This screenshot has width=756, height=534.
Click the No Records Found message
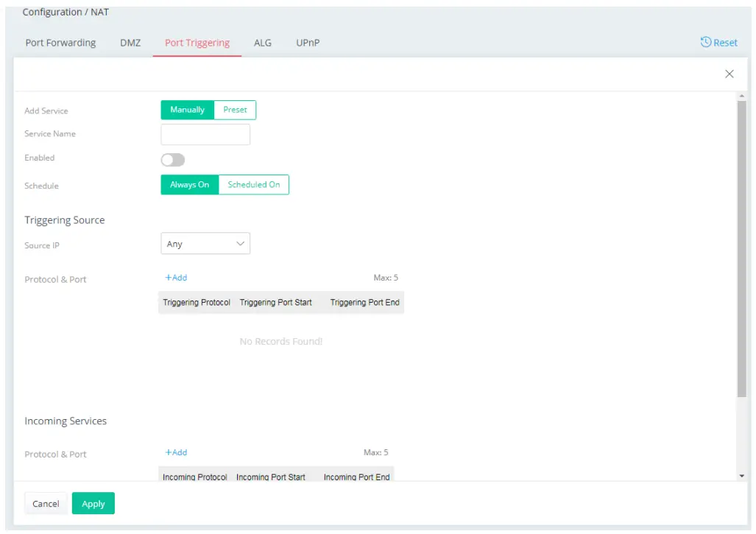[x=281, y=342]
